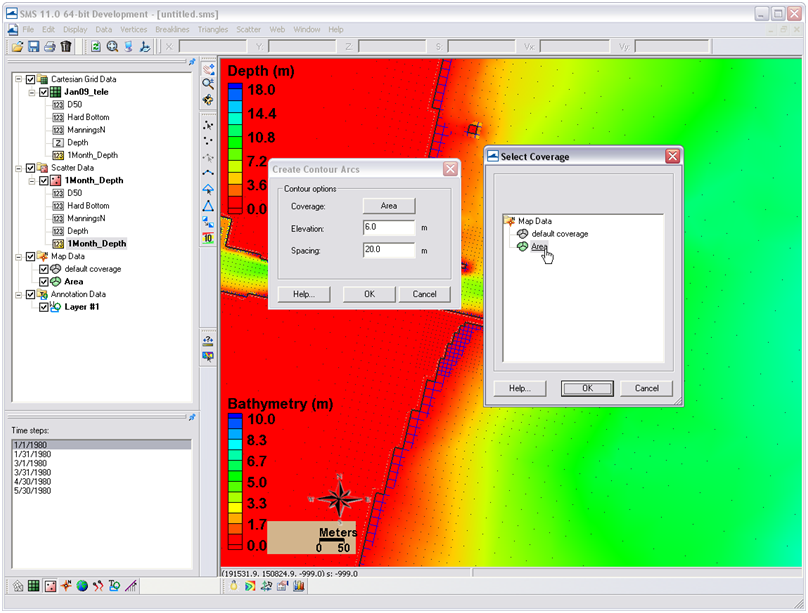Uncheck the Scatter Data checkbox
808x613 pixels.
[30, 168]
